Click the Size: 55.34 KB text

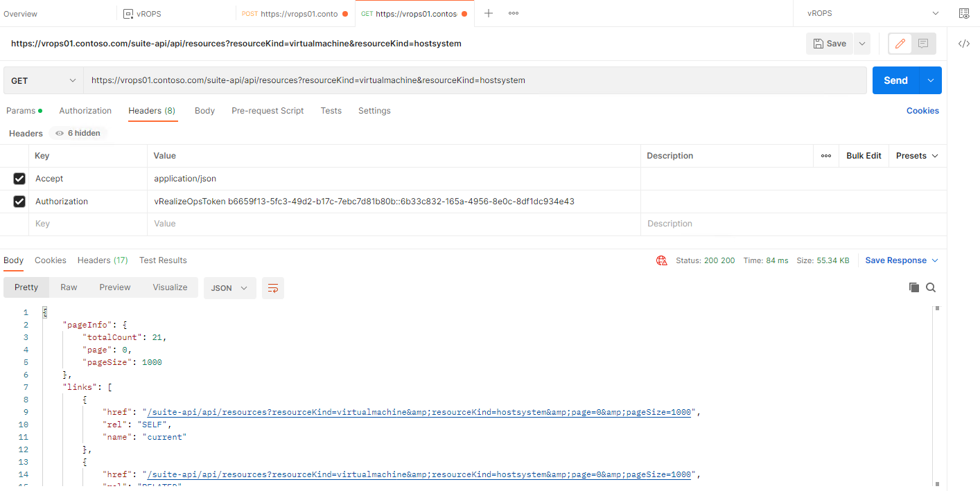(823, 260)
